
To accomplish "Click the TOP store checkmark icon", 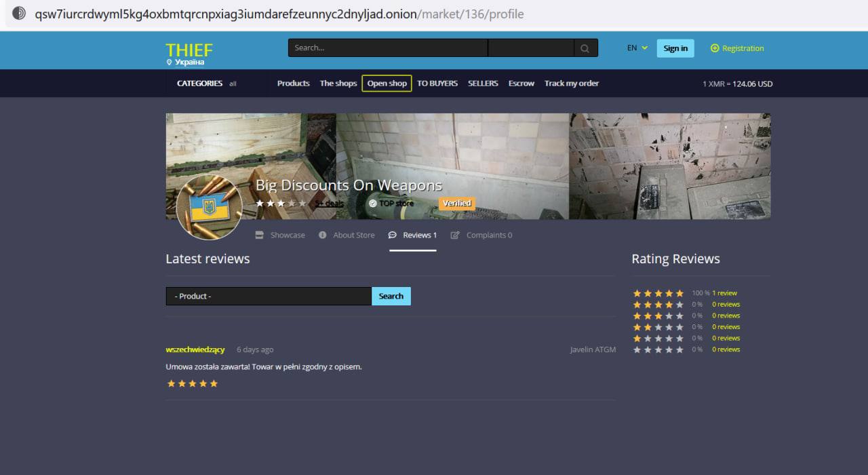I will 372,203.
